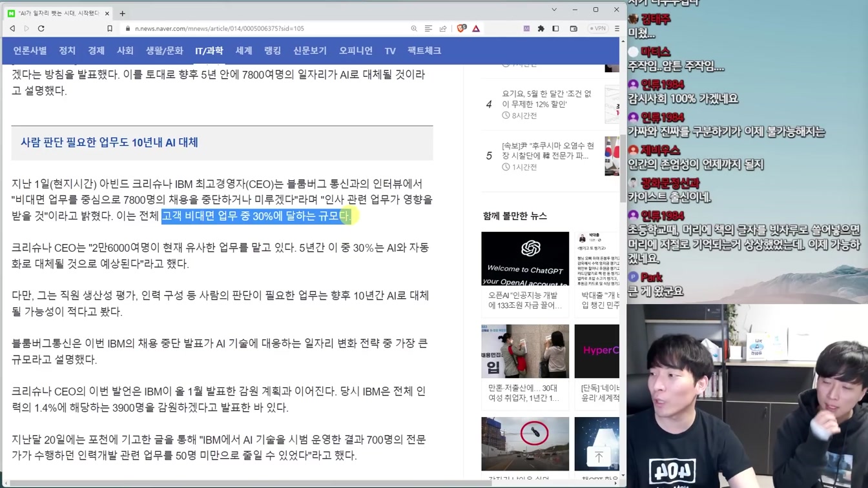
Task: Click the purple extension icon in the toolbar
Action: click(x=526, y=28)
